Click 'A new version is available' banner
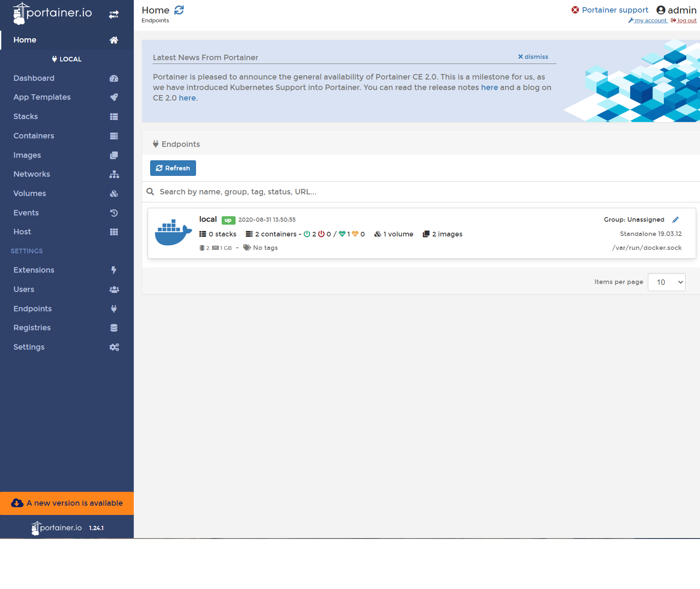700x589 pixels. (x=67, y=503)
